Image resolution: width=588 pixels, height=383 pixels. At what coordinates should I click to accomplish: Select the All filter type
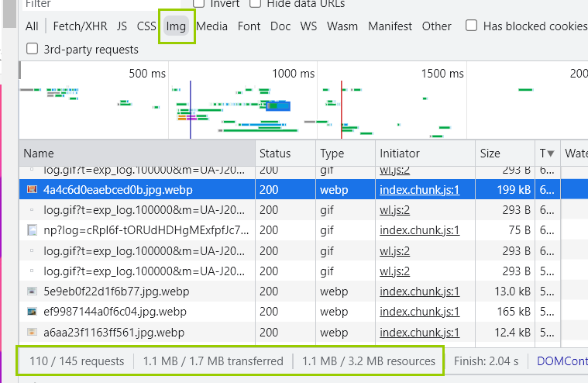32,26
